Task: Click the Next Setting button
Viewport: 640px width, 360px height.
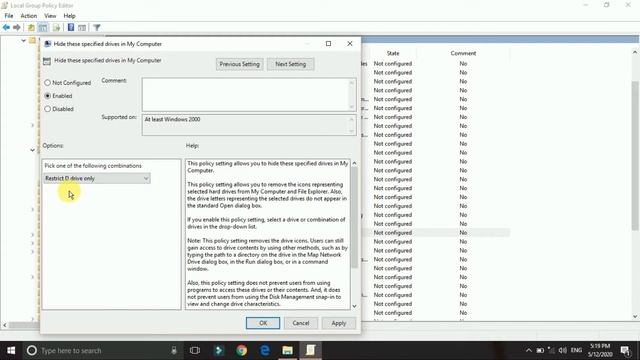Action: (291, 64)
